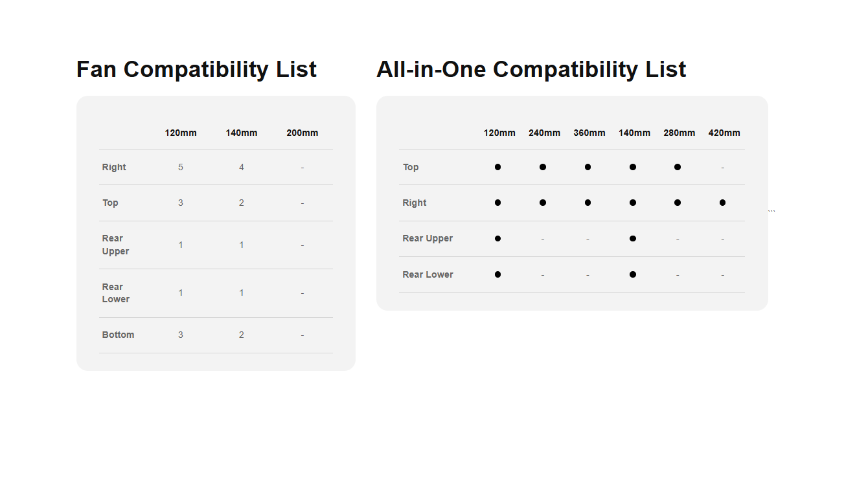Click the Right row label in fan table

(114, 167)
